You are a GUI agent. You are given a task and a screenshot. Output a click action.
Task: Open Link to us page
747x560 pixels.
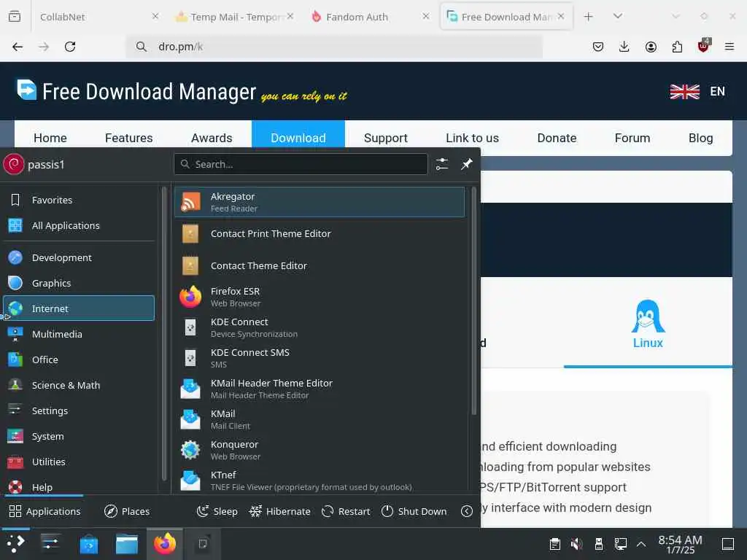(472, 138)
